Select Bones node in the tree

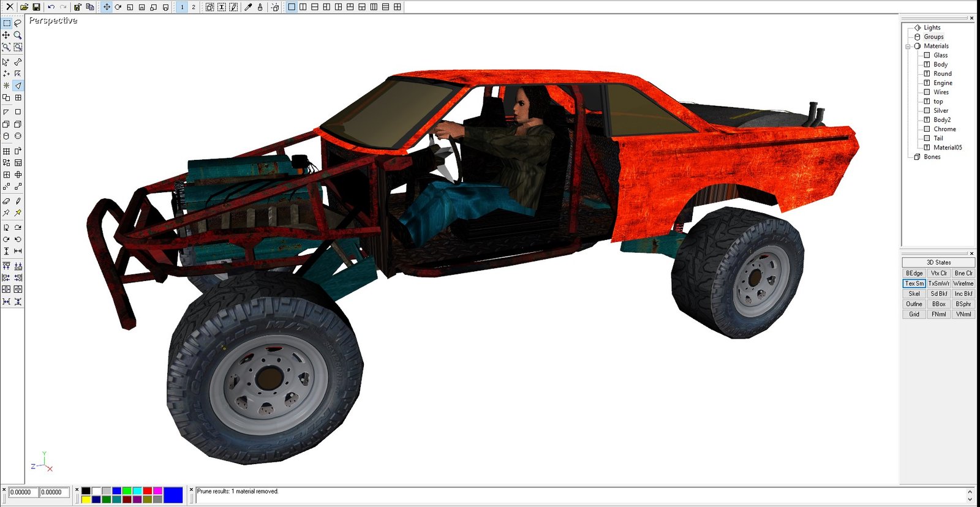tap(932, 157)
